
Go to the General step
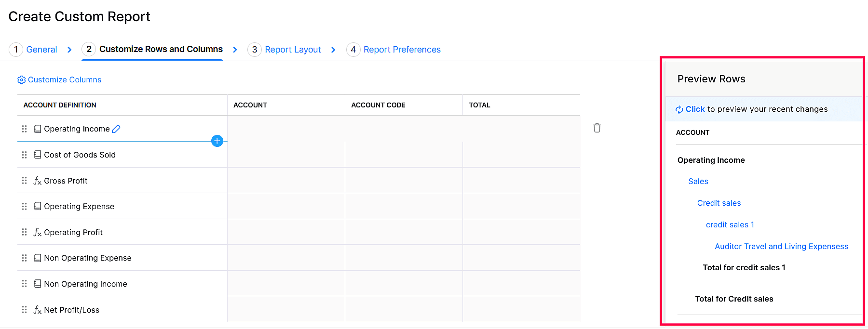point(41,50)
